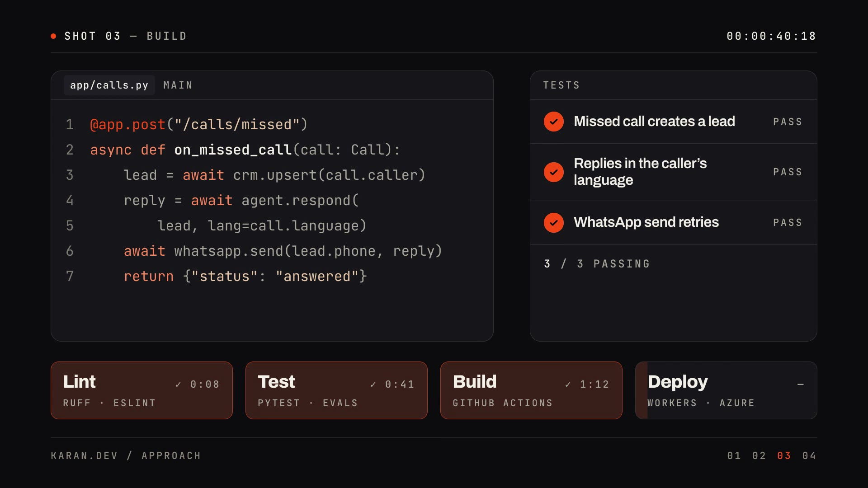Click the Build duration 1:12

coord(594,385)
